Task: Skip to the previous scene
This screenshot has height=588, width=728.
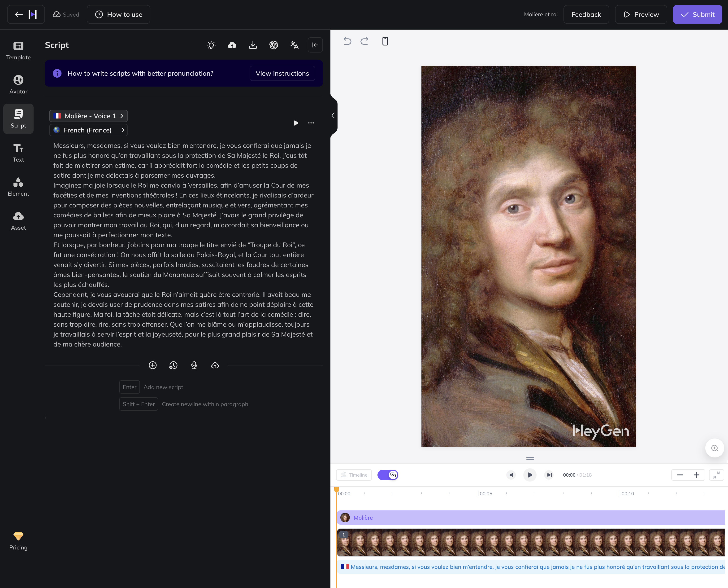Action: tap(511, 475)
